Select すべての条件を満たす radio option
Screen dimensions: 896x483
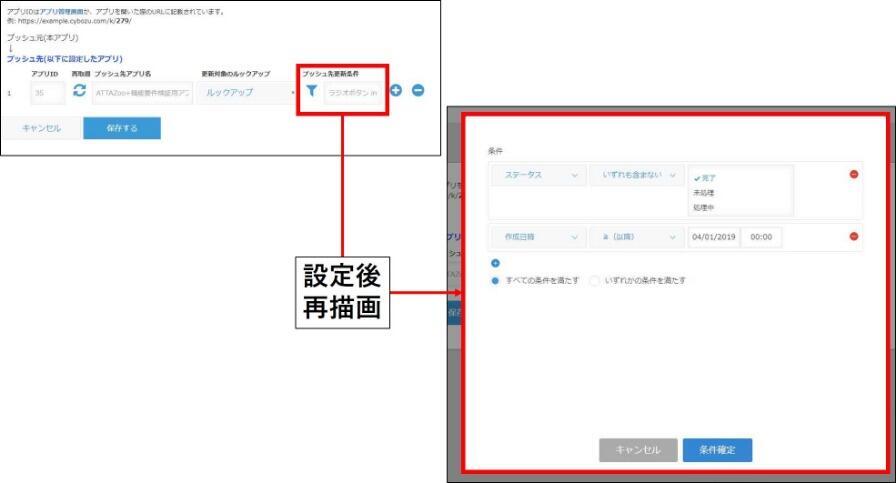495,281
